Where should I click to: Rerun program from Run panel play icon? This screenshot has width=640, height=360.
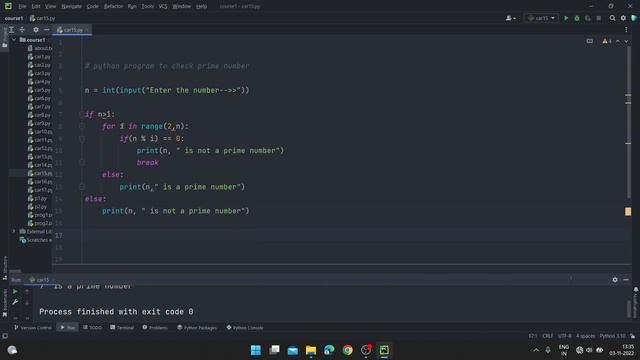15,291
